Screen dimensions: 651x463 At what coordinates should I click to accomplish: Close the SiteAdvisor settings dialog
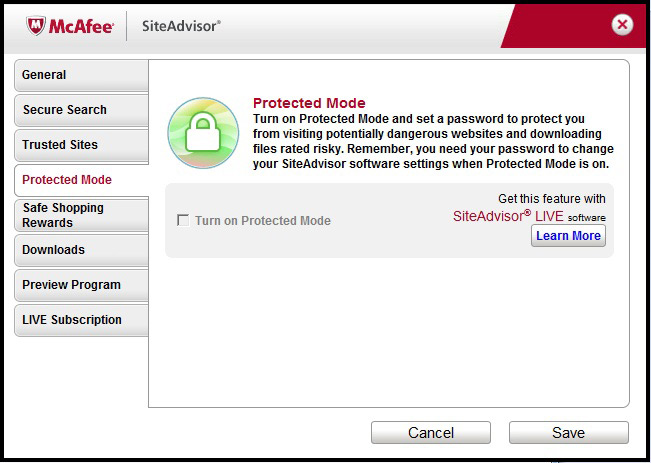click(622, 24)
